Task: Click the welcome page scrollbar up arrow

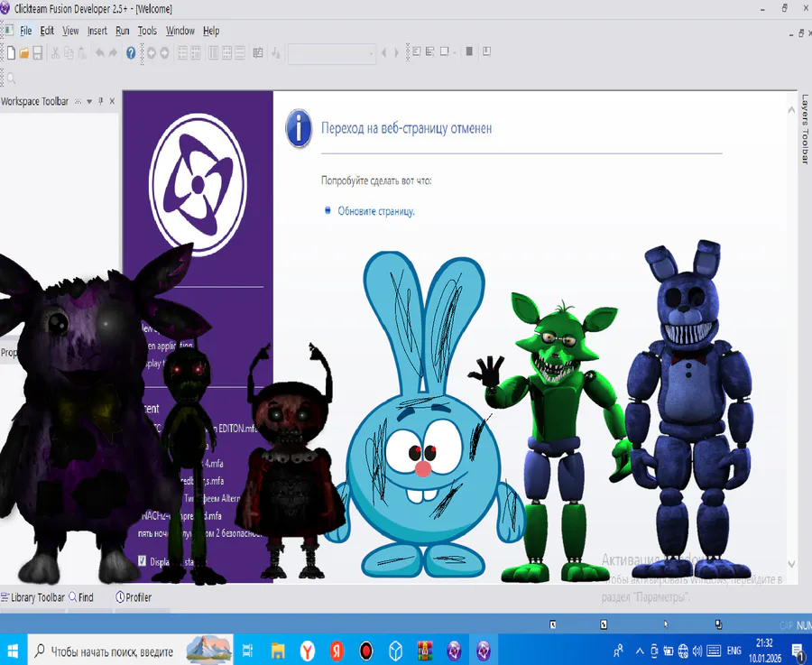Action: point(791,110)
